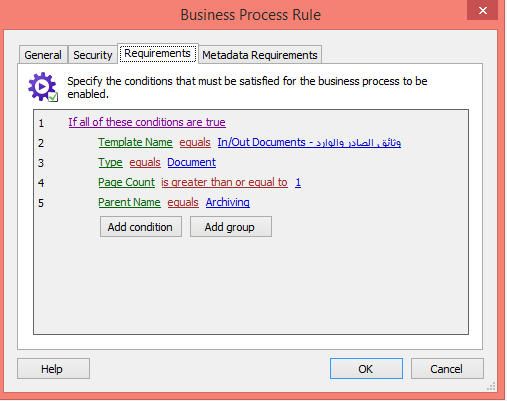The height and width of the screenshot is (401, 507).
Task: Close the Business Process Rule dialog
Action: tap(482, 10)
